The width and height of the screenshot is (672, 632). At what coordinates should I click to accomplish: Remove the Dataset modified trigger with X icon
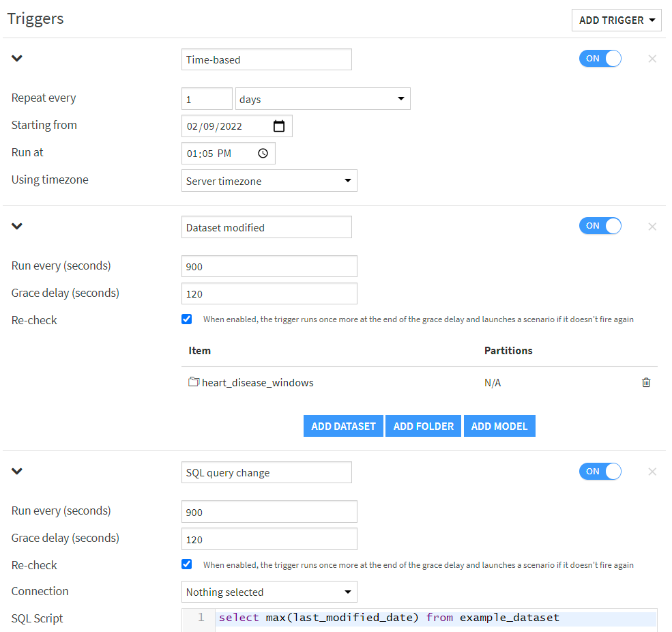[652, 227]
